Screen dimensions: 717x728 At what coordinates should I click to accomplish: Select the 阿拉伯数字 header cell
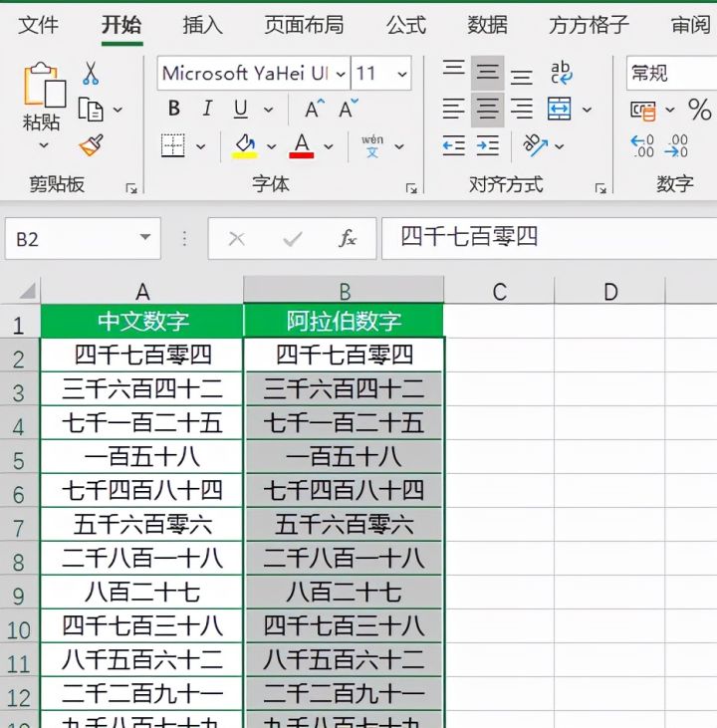[344, 321]
